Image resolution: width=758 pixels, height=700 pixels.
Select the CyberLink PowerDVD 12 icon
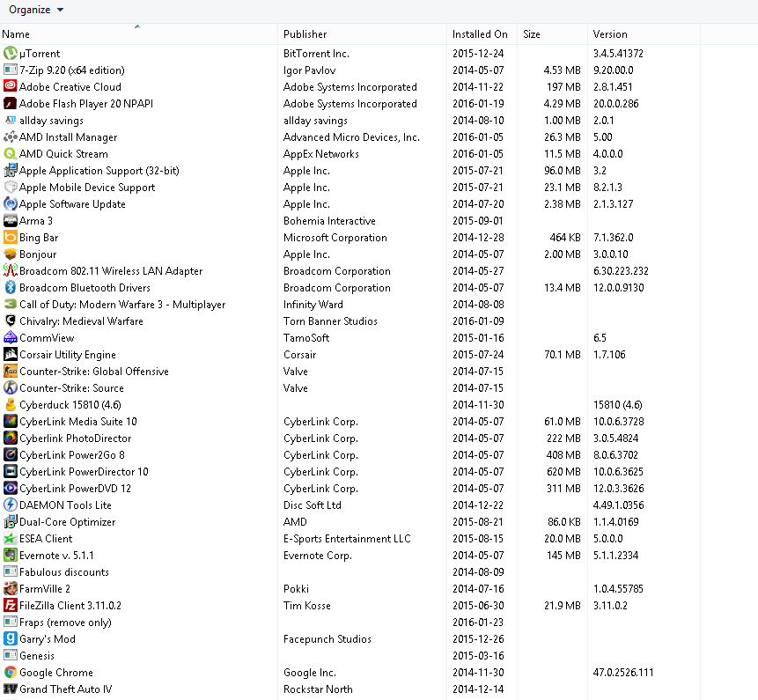11,489
